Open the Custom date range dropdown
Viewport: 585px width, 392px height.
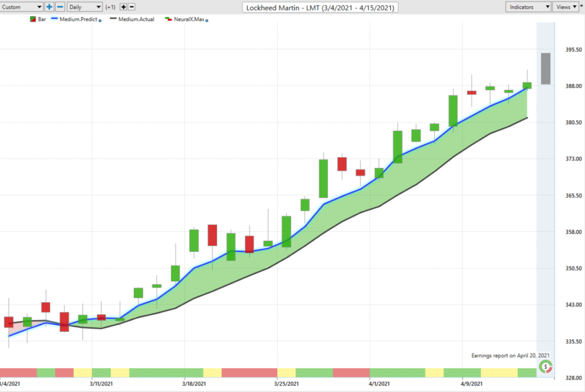pos(21,7)
